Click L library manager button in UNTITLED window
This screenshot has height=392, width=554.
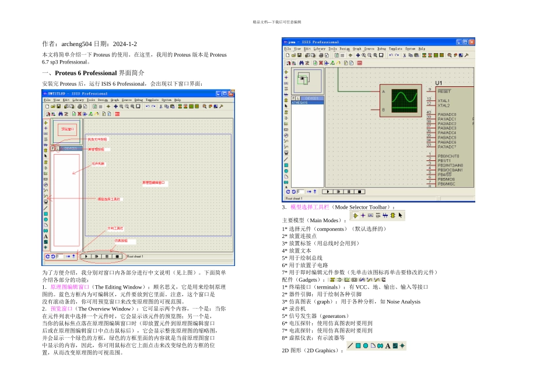[58, 149]
